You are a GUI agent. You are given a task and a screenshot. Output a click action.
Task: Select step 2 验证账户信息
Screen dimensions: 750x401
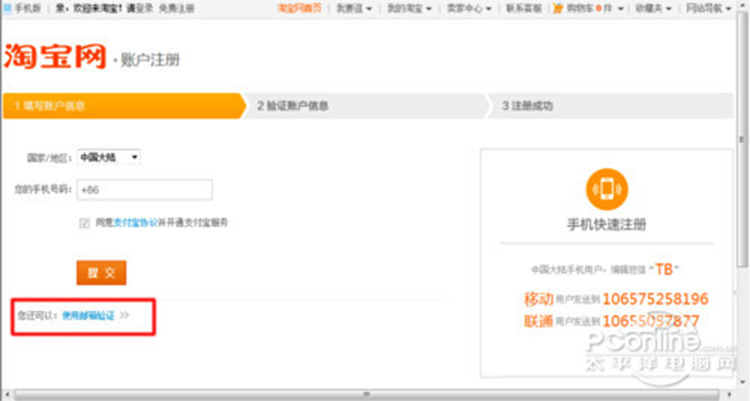[x=366, y=106]
